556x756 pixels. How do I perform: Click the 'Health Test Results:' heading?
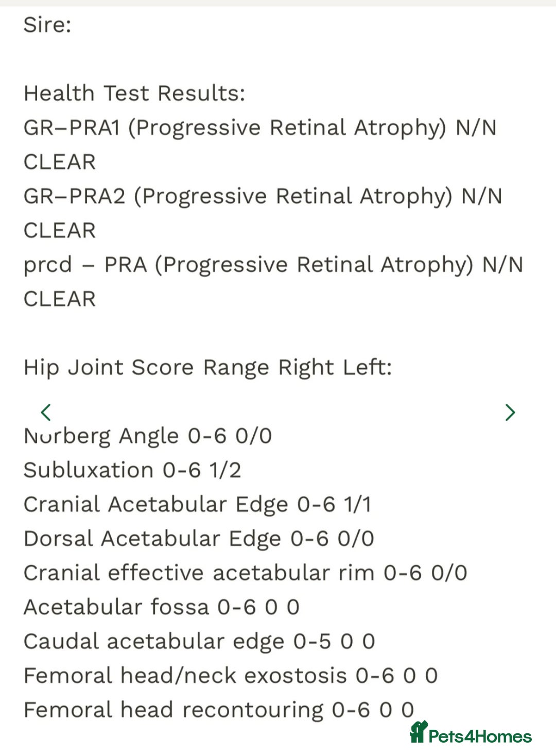[x=134, y=93]
